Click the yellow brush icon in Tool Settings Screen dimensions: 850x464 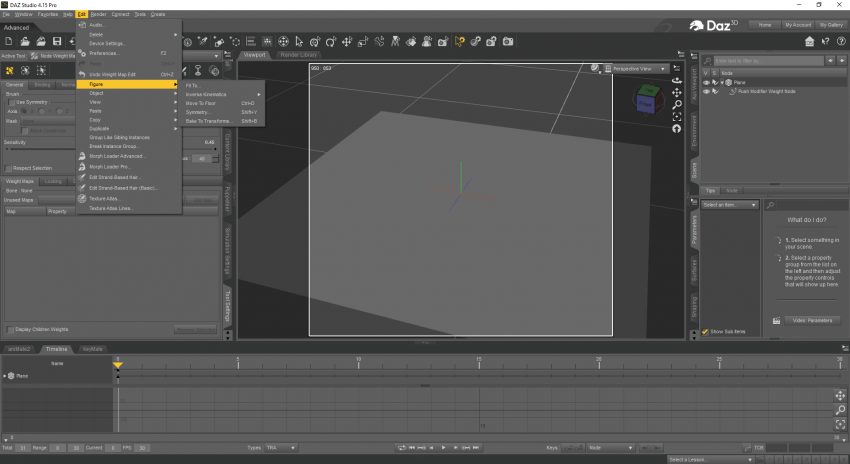(10, 70)
